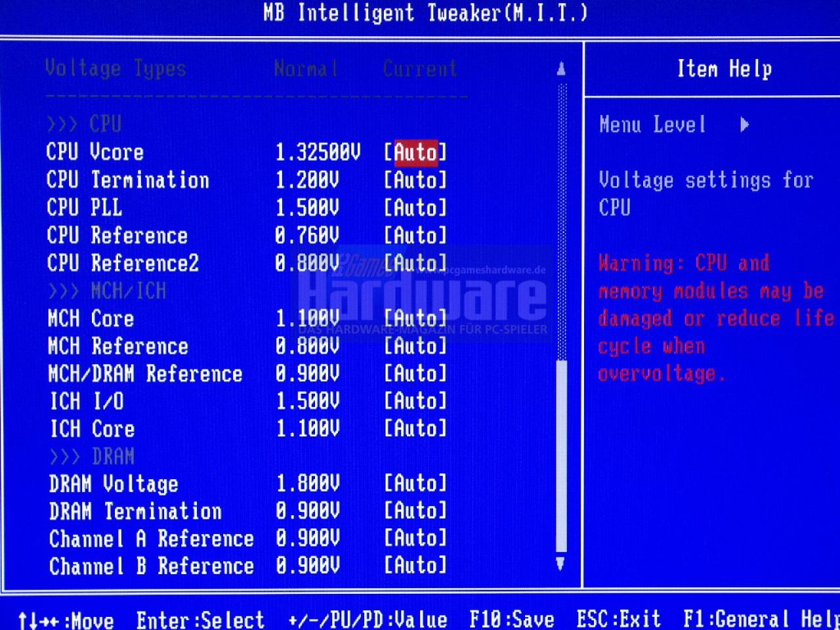Screen dimensions: 840x630
Task: Click the Item Help panel header
Action: 724,68
